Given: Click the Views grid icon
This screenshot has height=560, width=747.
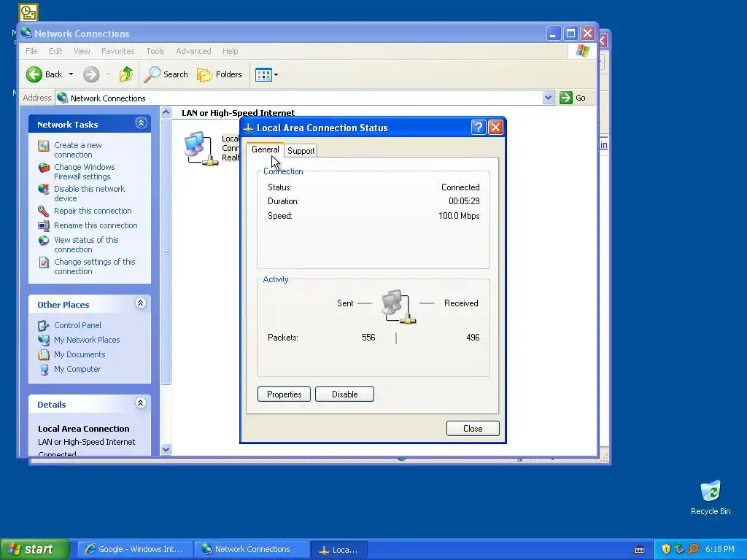Looking at the screenshot, I should tap(263, 75).
